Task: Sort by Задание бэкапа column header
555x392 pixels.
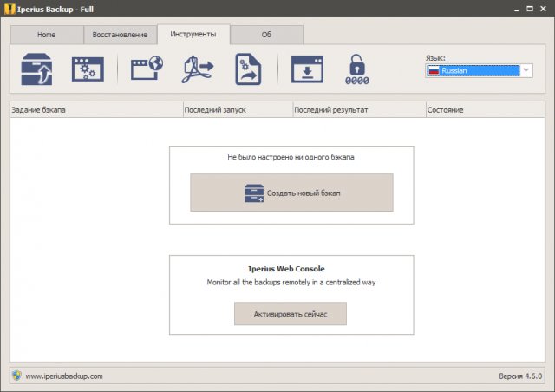Action: tap(95, 110)
